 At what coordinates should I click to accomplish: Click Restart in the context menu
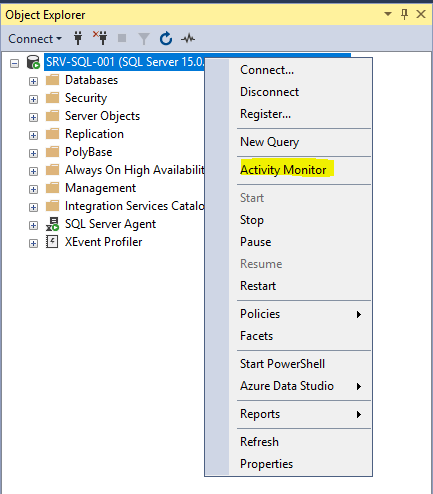(x=258, y=286)
